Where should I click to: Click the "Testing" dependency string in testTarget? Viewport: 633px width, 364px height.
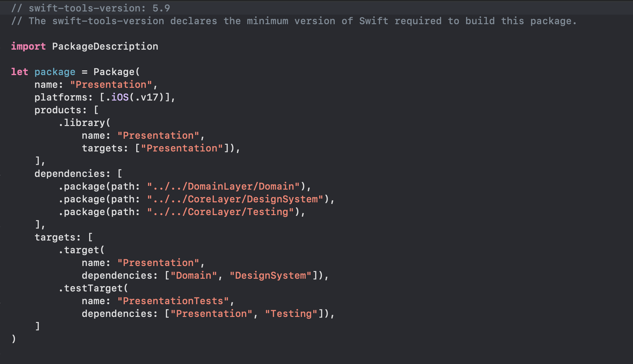click(291, 314)
